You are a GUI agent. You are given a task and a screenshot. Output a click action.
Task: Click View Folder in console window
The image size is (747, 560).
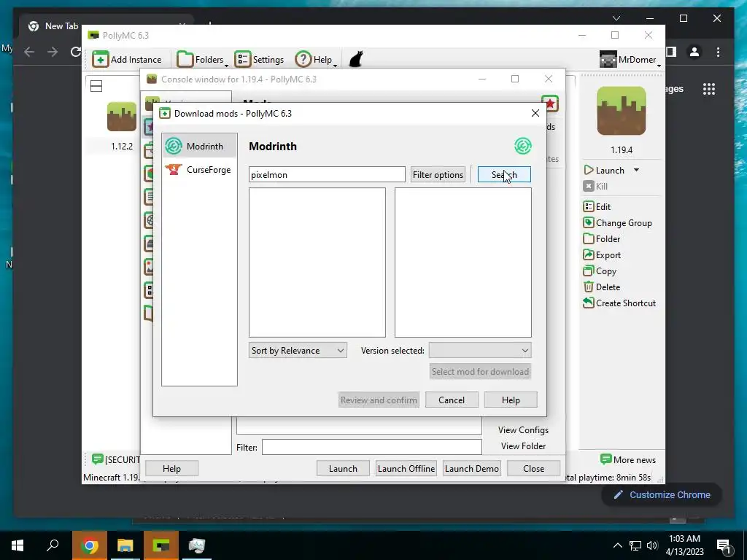coord(523,446)
